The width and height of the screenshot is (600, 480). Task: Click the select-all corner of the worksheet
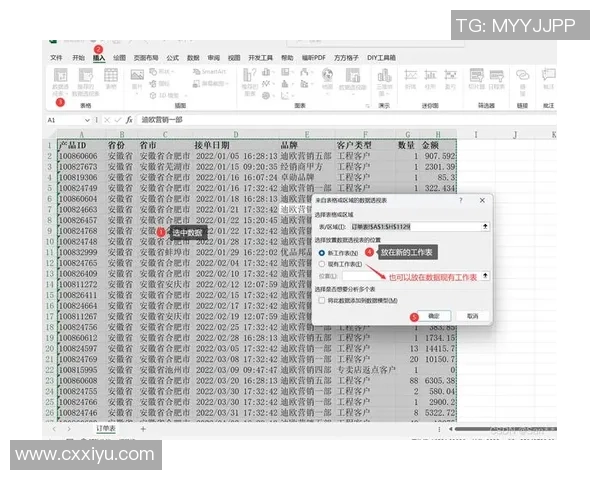pyautogui.click(x=49, y=133)
